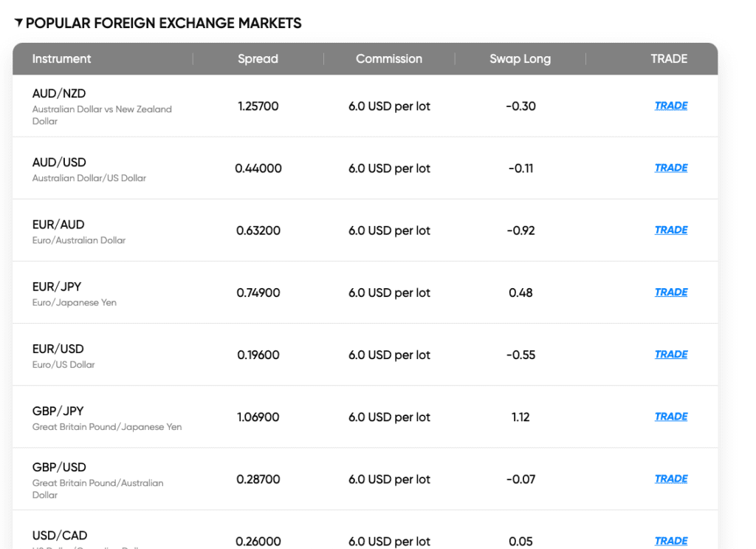Click swap long value -0.92
The height and width of the screenshot is (549, 756).
click(x=520, y=231)
